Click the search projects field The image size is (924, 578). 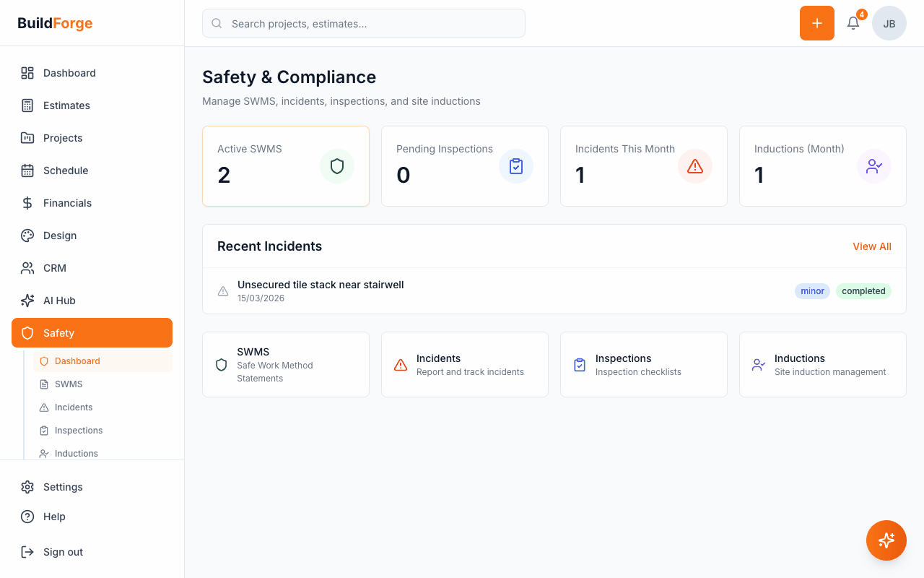click(363, 23)
